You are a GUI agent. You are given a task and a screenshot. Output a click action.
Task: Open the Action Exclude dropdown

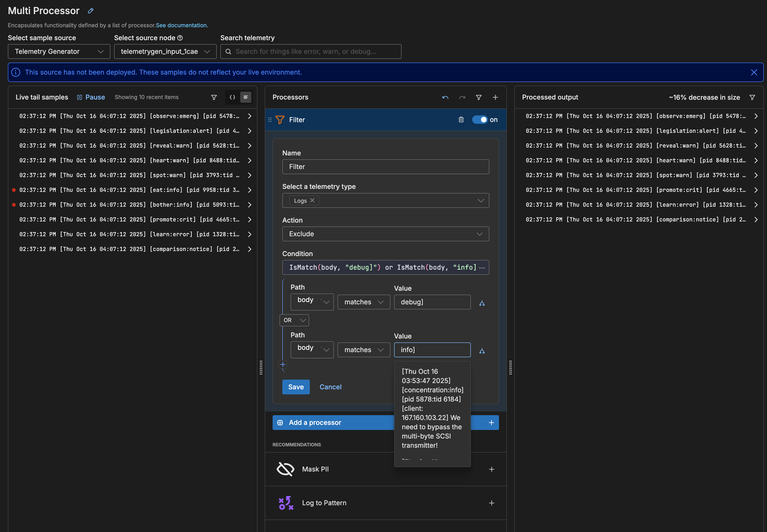[386, 234]
